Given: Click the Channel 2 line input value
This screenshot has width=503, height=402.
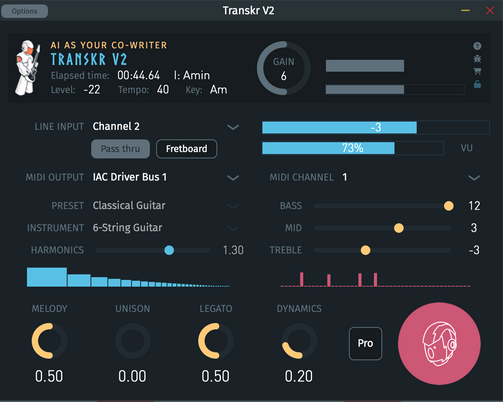Looking at the screenshot, I should tap(116, 126).
